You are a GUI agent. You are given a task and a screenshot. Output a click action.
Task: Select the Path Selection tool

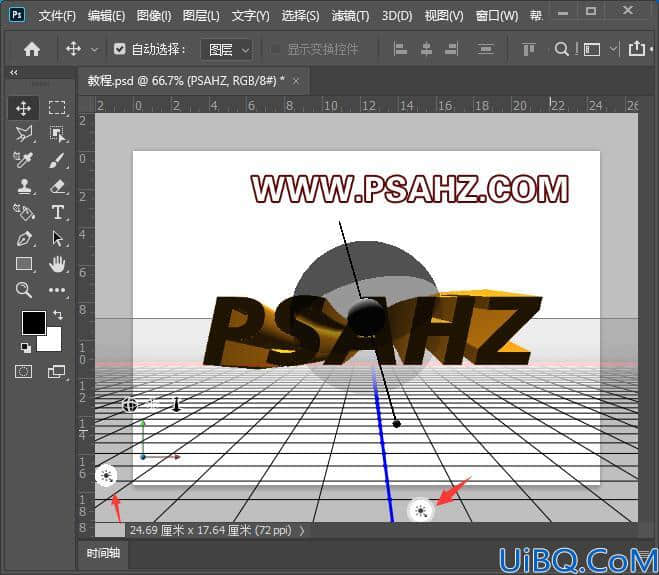57,238
